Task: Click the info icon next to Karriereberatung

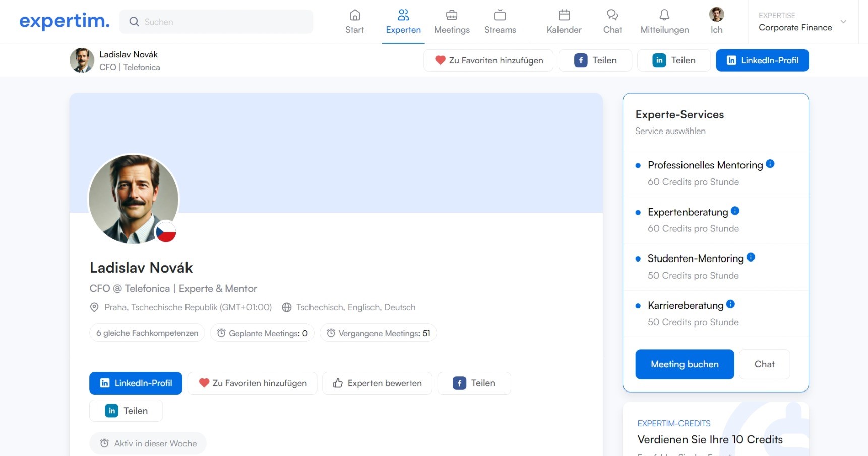Action: 730,304
